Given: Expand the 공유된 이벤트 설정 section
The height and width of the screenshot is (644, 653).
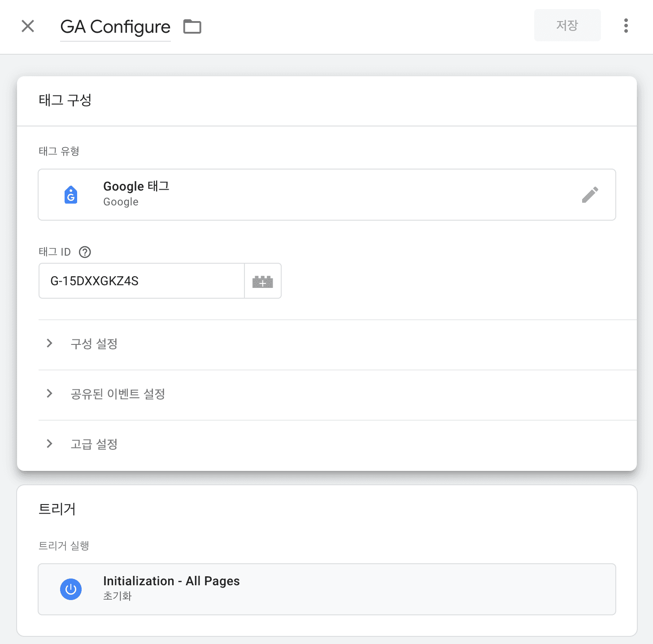Looking at the screenshot, I should pos(118,394).
